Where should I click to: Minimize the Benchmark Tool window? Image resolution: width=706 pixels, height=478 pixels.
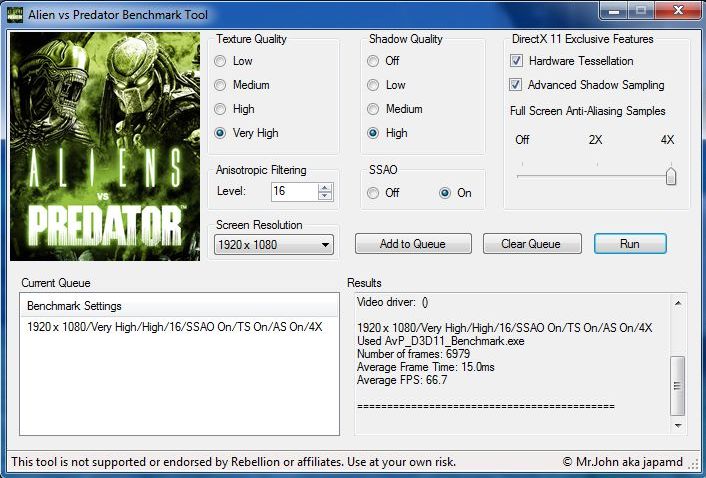[613, 11]
